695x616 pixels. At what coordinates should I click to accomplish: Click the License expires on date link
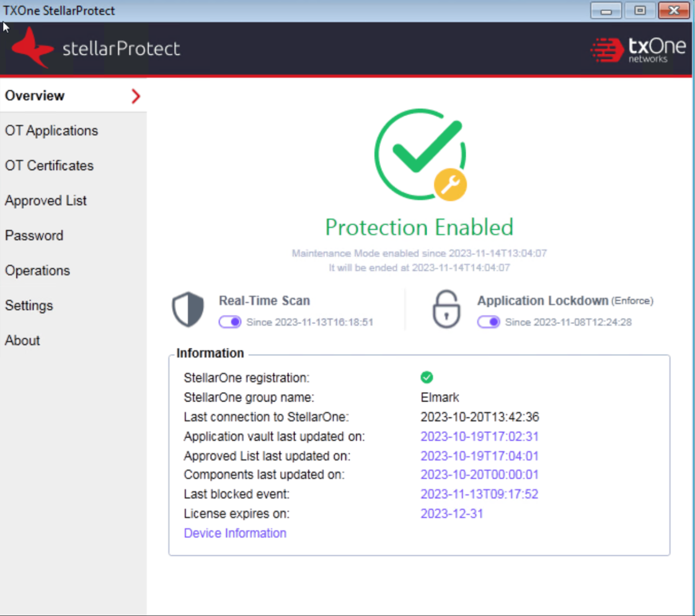click(452, 514)
